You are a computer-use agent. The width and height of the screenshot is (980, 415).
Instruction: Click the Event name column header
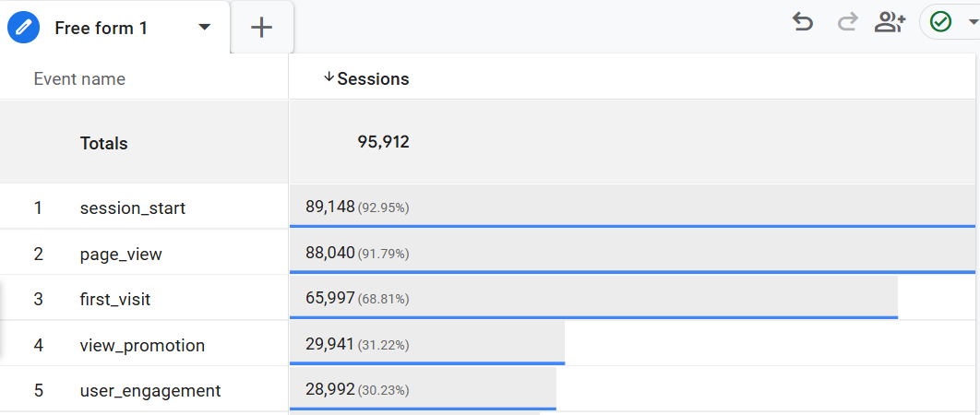coord(79,79)
